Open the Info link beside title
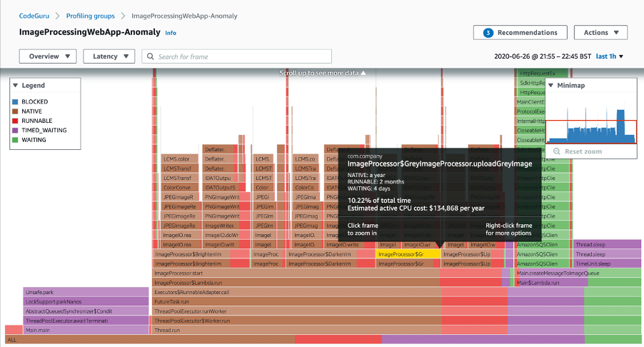The height and width of the screenshot is (347, 644). pos(171,33)
